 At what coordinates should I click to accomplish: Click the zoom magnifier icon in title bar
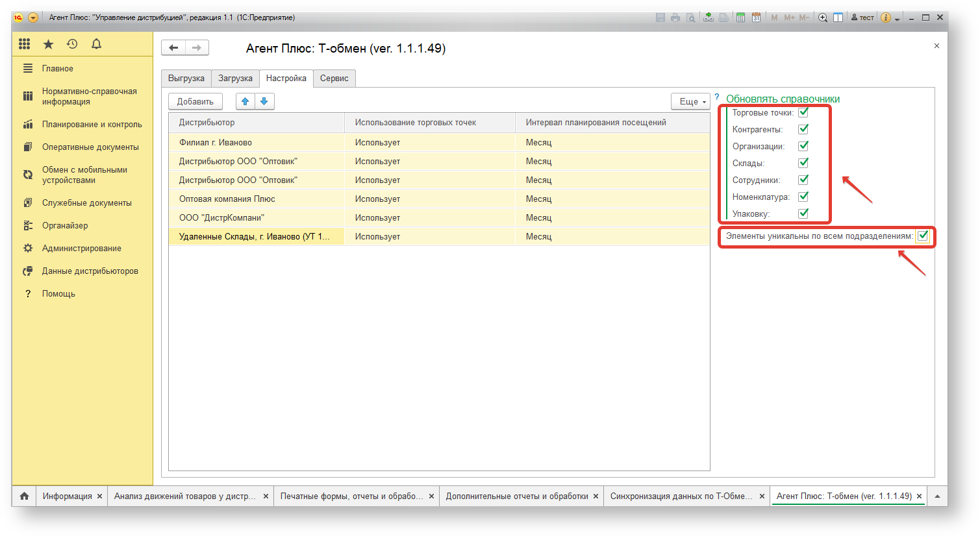pos(823,18)
